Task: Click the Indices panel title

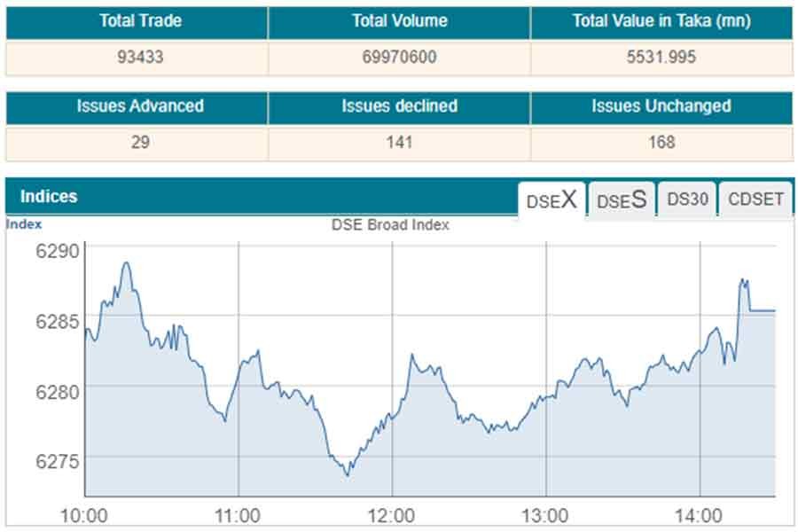Action: click(x=49, y=197)
